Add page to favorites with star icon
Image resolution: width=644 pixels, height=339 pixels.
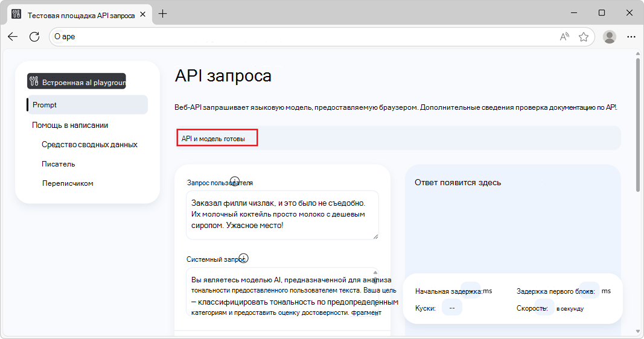coord(583,37)
